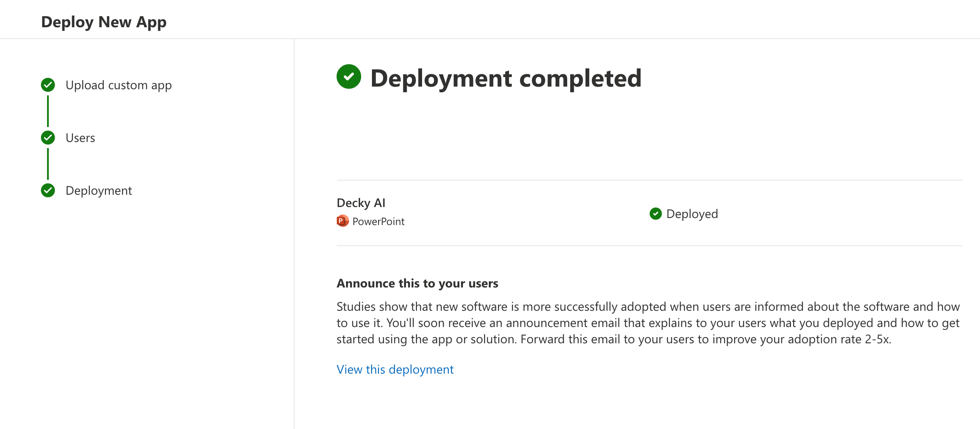
Task: Click the Deployment completed heading
Action: pyautogui.click(x=506, y=78)
